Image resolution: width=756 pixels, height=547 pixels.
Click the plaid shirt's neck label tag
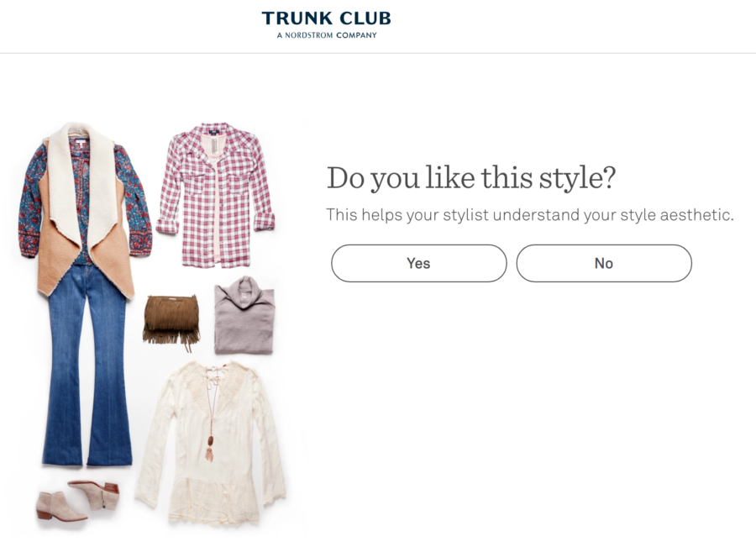click(213, 131)
